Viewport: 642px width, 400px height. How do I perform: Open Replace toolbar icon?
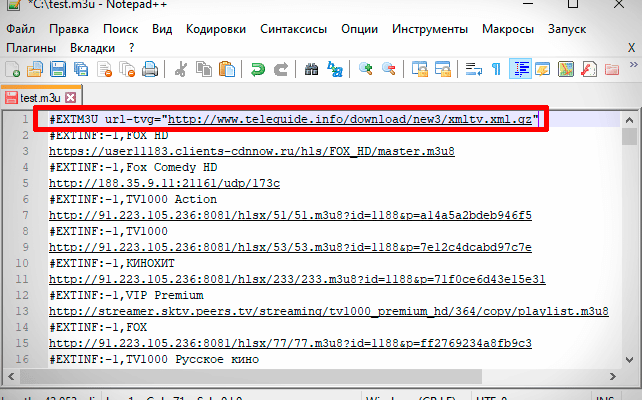coord(335,69)
